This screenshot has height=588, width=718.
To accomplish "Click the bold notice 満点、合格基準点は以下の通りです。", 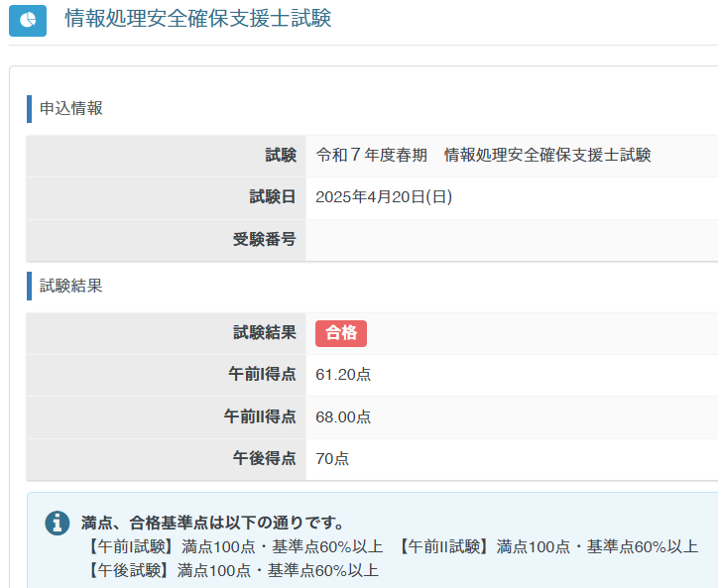I will point(212,523).
